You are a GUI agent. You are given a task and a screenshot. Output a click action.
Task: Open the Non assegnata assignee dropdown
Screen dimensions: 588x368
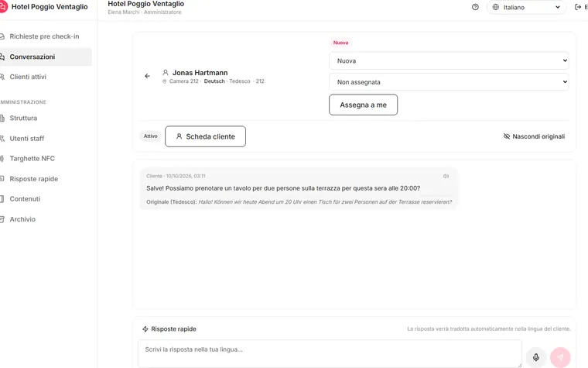coord(449,82)
